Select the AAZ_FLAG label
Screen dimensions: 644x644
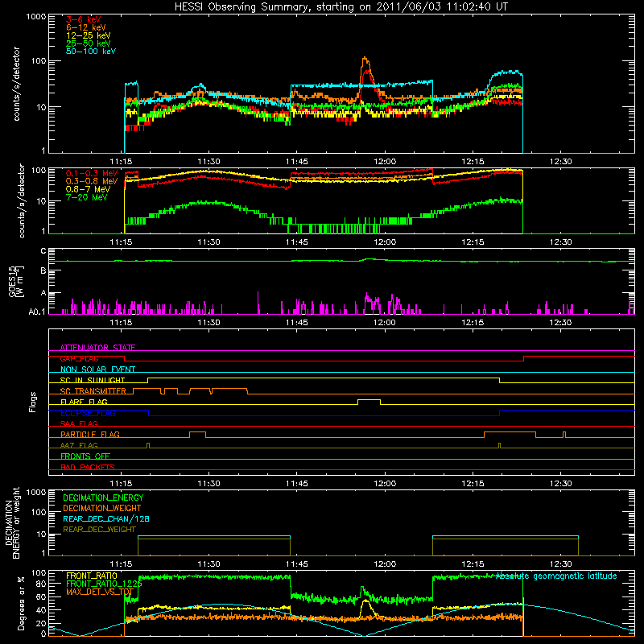[79, 445]
